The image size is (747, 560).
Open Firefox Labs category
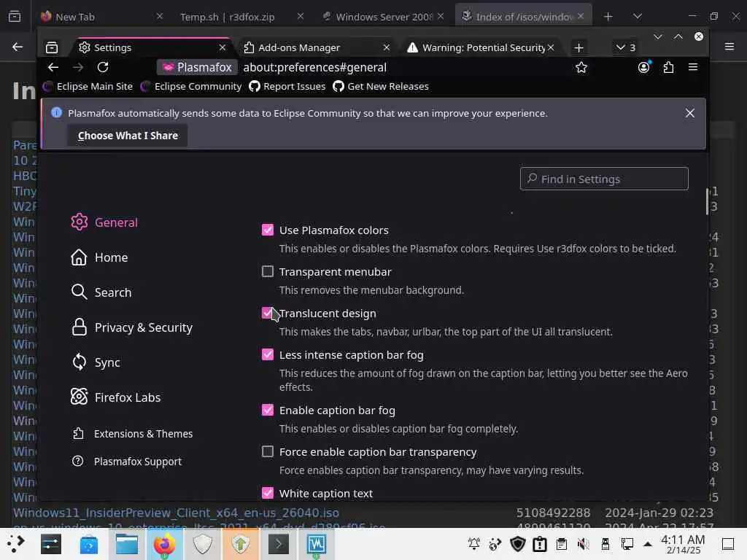point(115,397)
